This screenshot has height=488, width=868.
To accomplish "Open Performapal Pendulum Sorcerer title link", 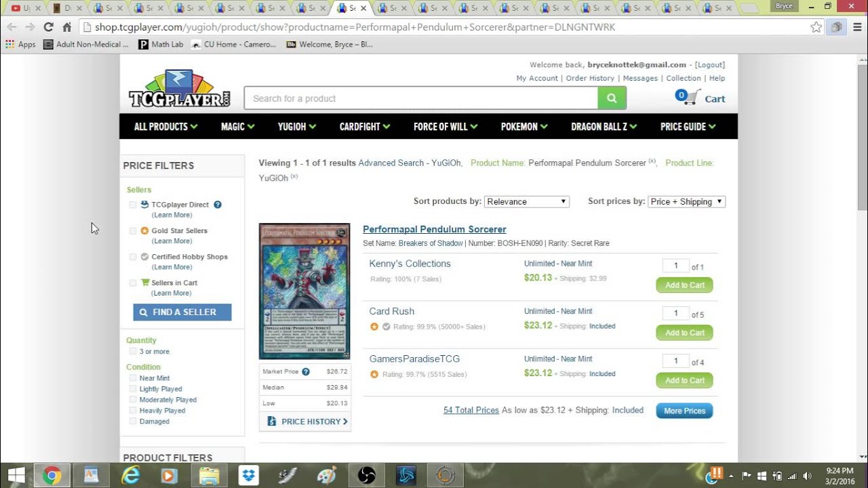I will (x=435, y=229).
